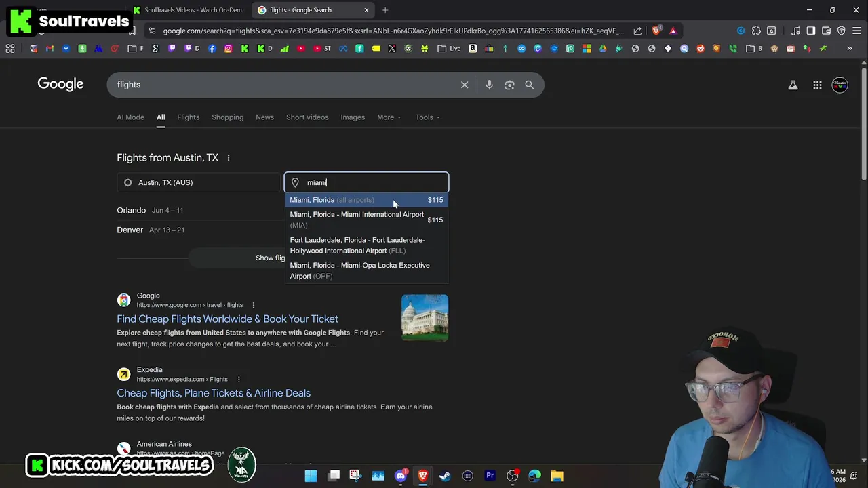The width and height of the screenshot is (868, 488).
Task: Toggle the Brave sidebar panel
Action: coord(810,30)
